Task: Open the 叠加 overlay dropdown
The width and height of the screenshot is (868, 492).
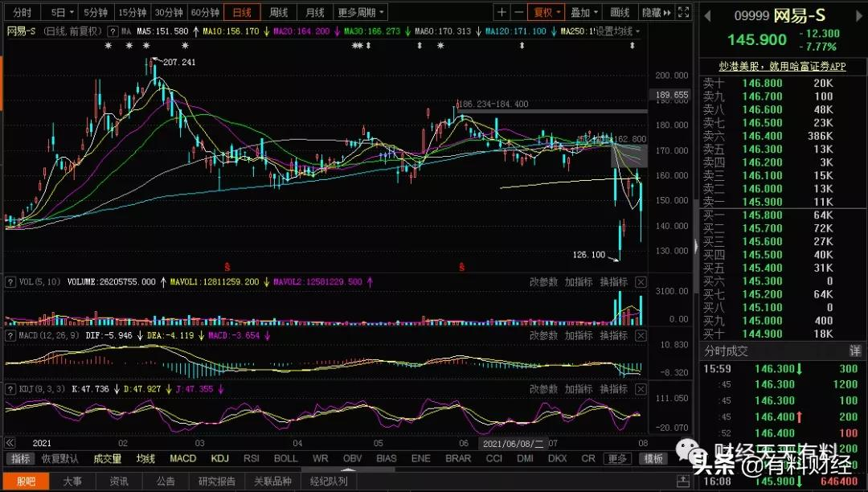Action: (584, 12)
